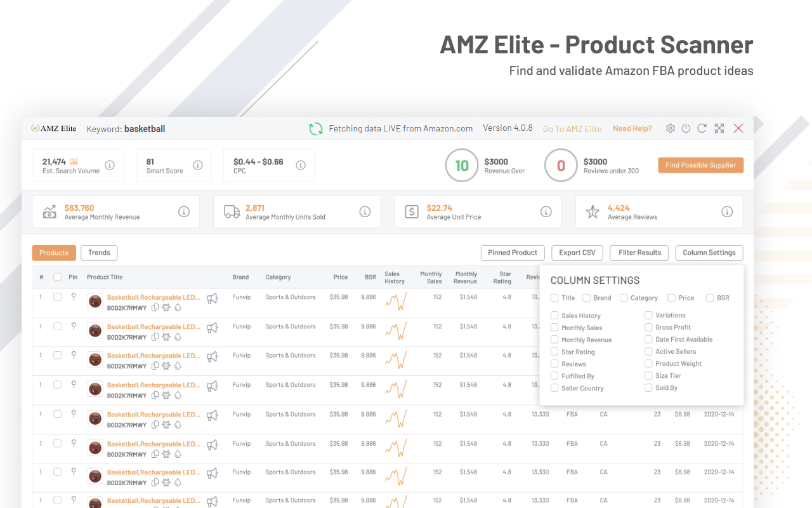The image size is (812, 508).
Task: Sort by the BSR column header
Action: [x=370, y=277]
